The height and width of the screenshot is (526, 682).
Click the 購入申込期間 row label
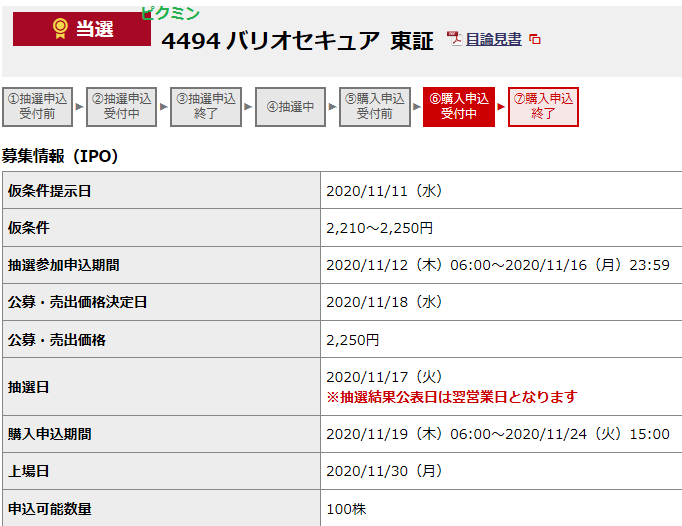point(50,434)
